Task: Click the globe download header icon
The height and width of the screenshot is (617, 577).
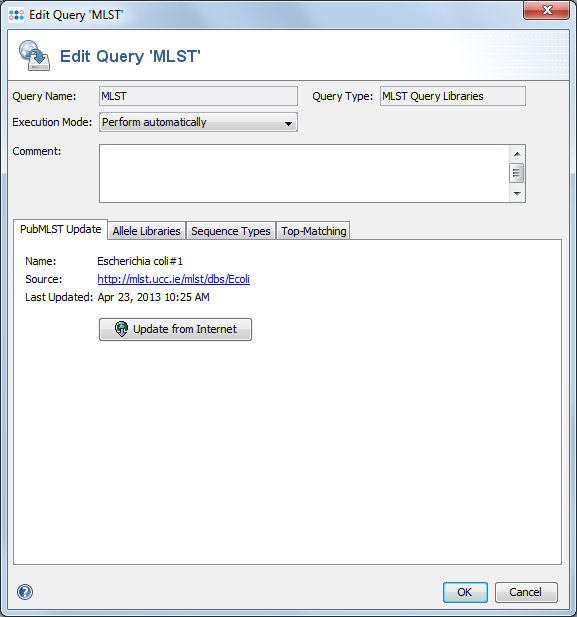Action: pyautogui.click(x=34, y=56)
